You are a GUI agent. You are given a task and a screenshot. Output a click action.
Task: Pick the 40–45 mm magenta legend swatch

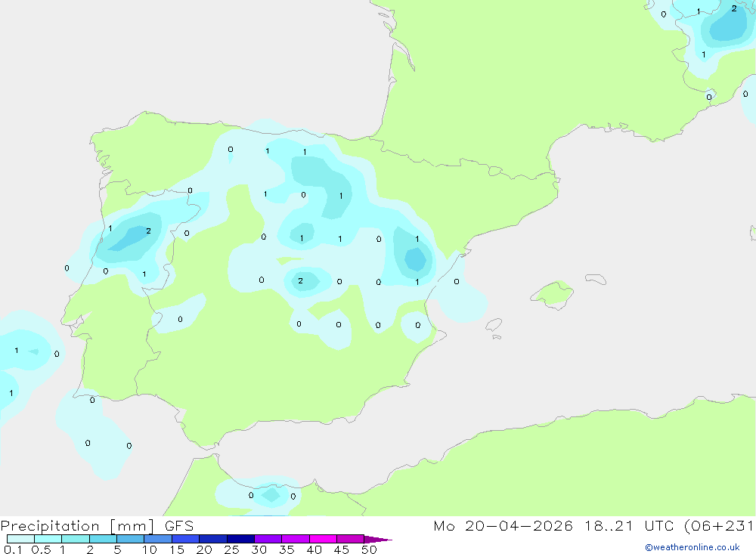point(323,539)
